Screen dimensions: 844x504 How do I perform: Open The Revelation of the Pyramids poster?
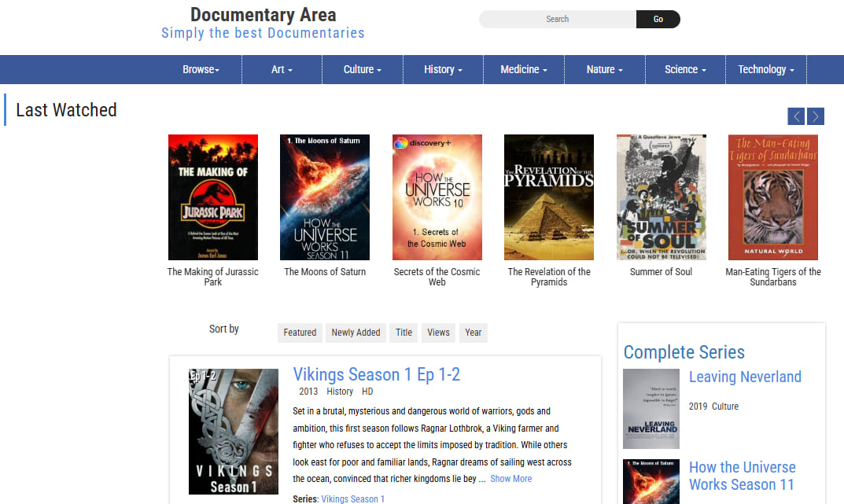[x=549, y=197]
